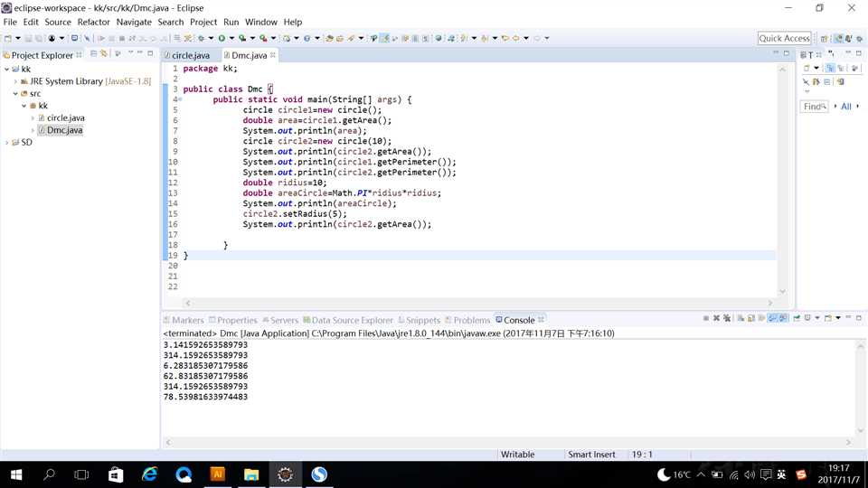This screenshot has height=488, width=868.
Task: Collapse the src folder node
Action: click(x=15, y=93)
